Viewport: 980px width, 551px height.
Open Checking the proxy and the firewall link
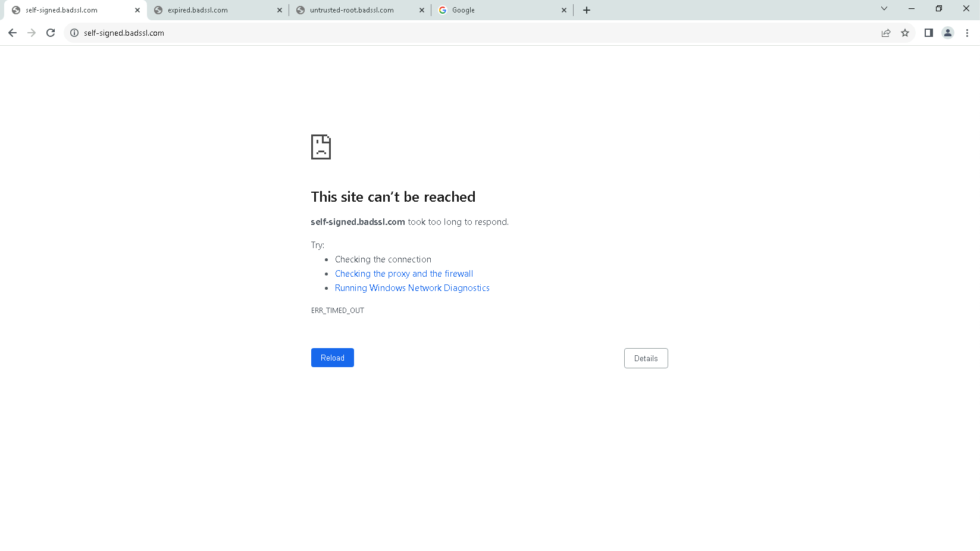[x=404, y=274]
